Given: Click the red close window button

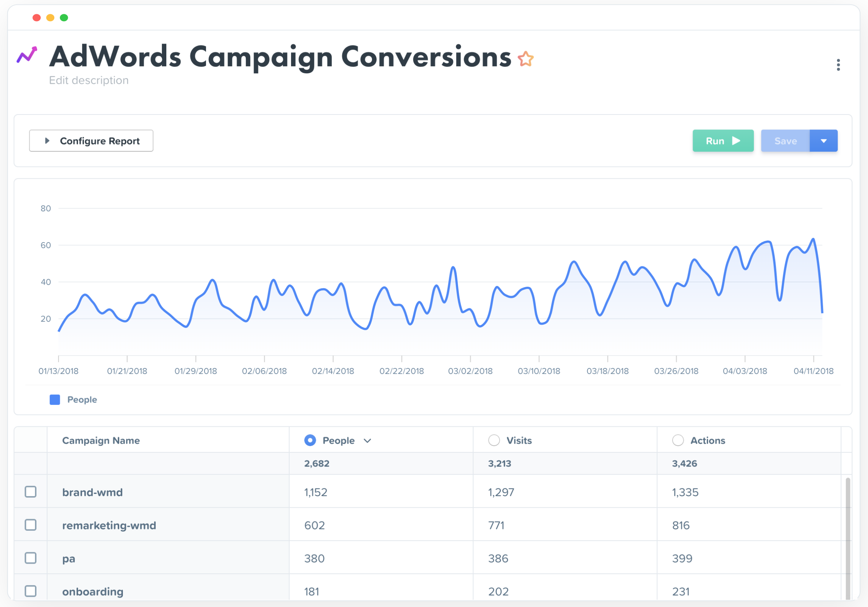Looking at the screenshot, I should click(x=37, y=18).
